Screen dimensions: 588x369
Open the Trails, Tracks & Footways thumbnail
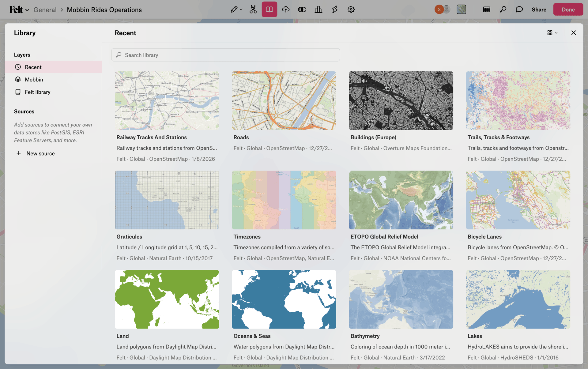point(518,101)
